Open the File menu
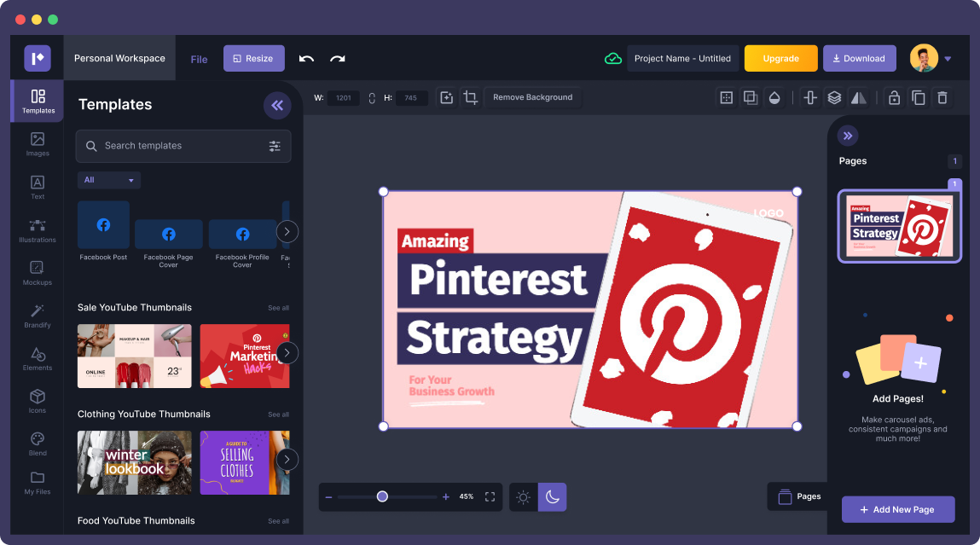This screenshot has width=980, height=545. (199, 60)
